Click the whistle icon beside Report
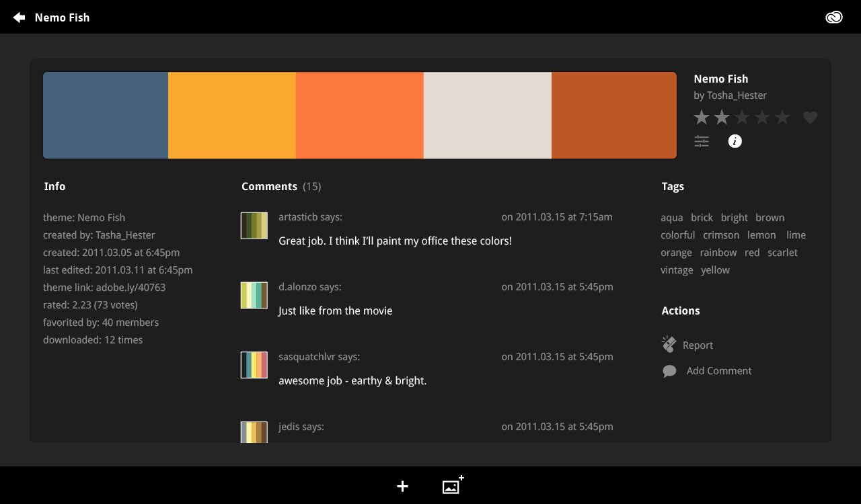The height and width of the screenshot is (504, 861). tap(669, 344)
